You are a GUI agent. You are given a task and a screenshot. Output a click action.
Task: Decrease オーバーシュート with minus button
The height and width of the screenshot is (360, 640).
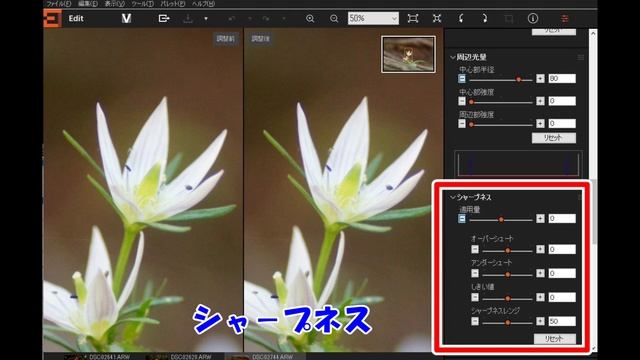(x=475, y=249)
